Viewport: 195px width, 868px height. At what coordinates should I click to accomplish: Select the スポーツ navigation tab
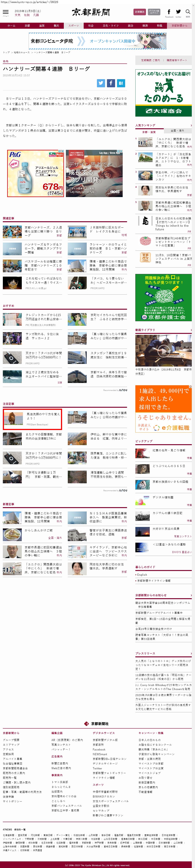point(73,26)
